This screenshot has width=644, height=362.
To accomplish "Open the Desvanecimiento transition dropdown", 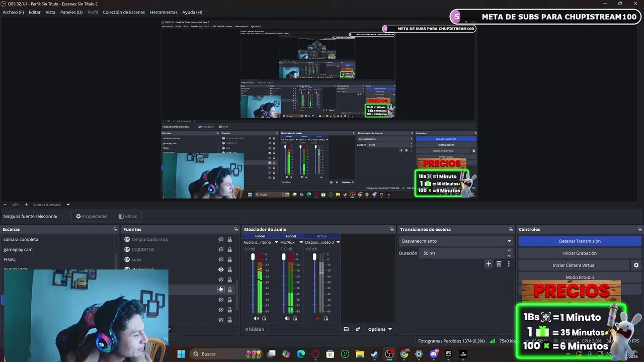I will tap(455, 241).
